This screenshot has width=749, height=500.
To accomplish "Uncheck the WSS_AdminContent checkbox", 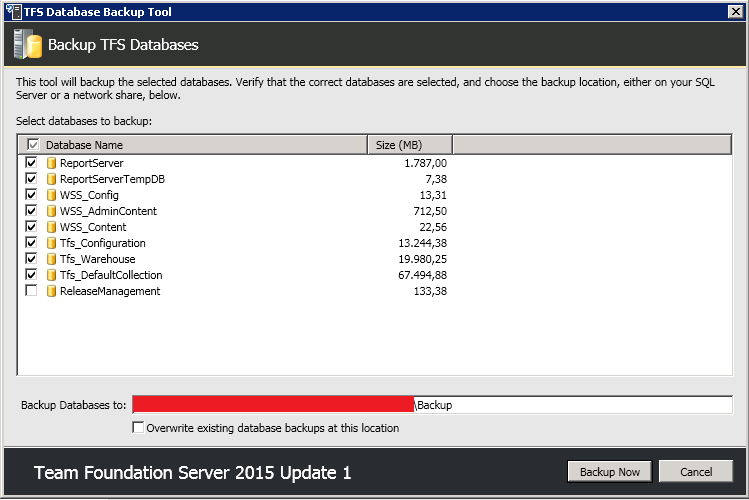I will pos(31,211).
